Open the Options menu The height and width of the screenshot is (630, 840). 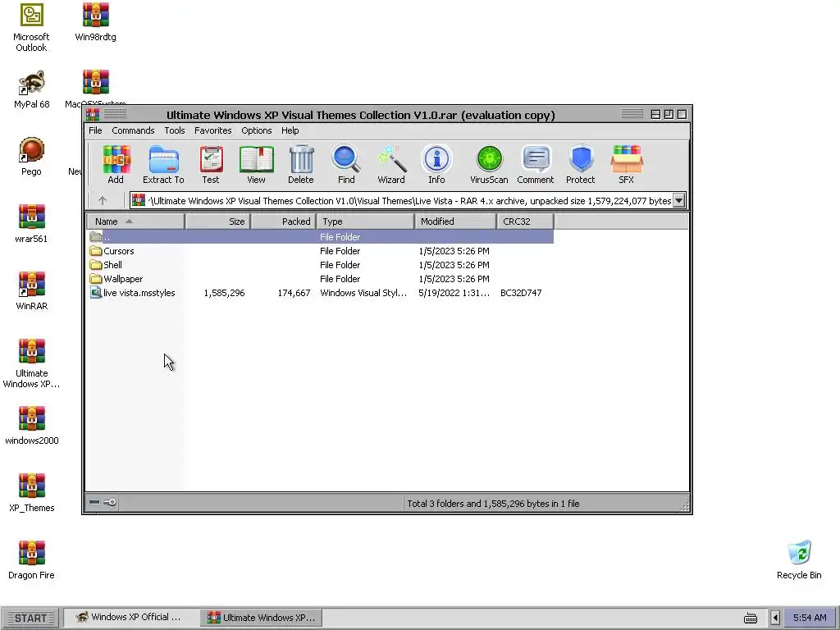[257, 130]
